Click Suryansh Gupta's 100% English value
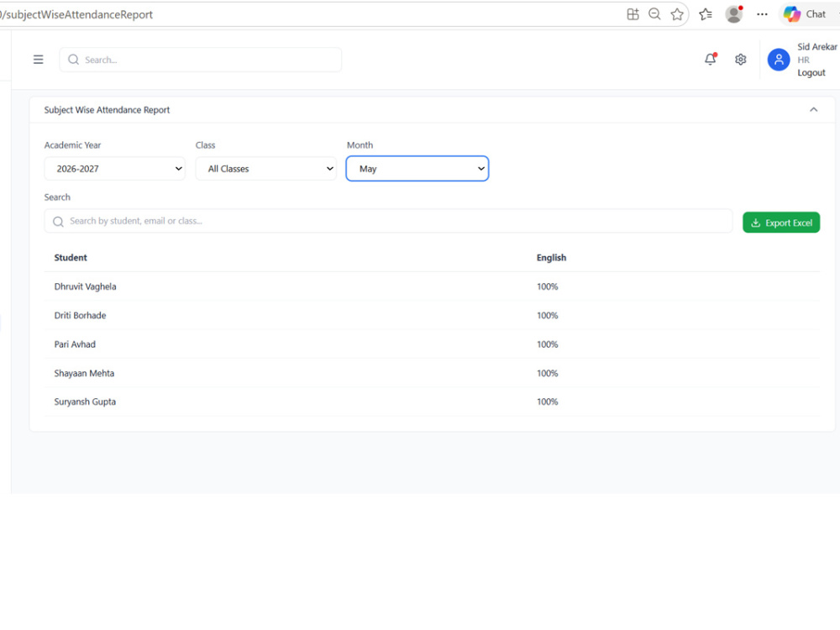This screenshot has width=840, height=630. pyautogui.click(x=547, y=402)
